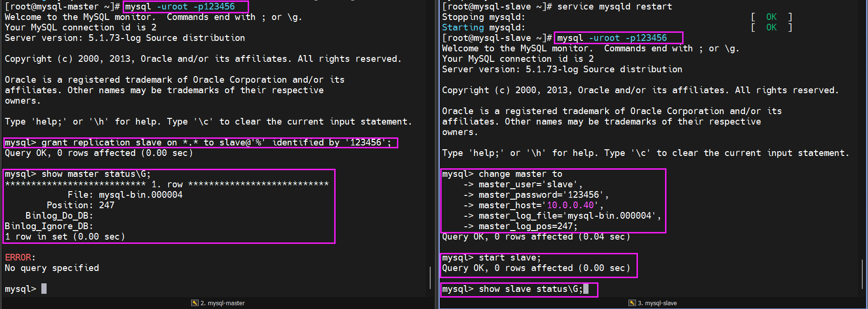Image resolution: width=868 pixels, height=309 pixels.
Task: Click the master_host IP '10.0.0.40'
Action: click(570, 205)
